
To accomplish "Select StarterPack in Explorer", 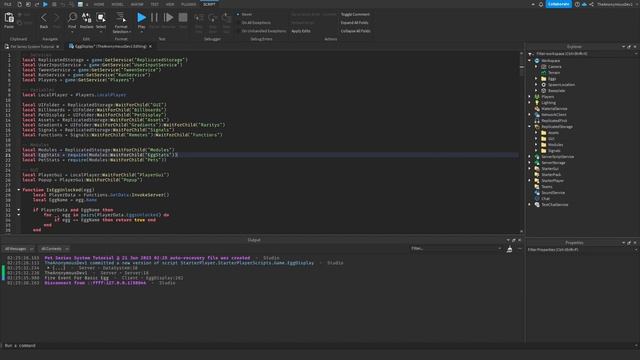I will tap(551, 175).
